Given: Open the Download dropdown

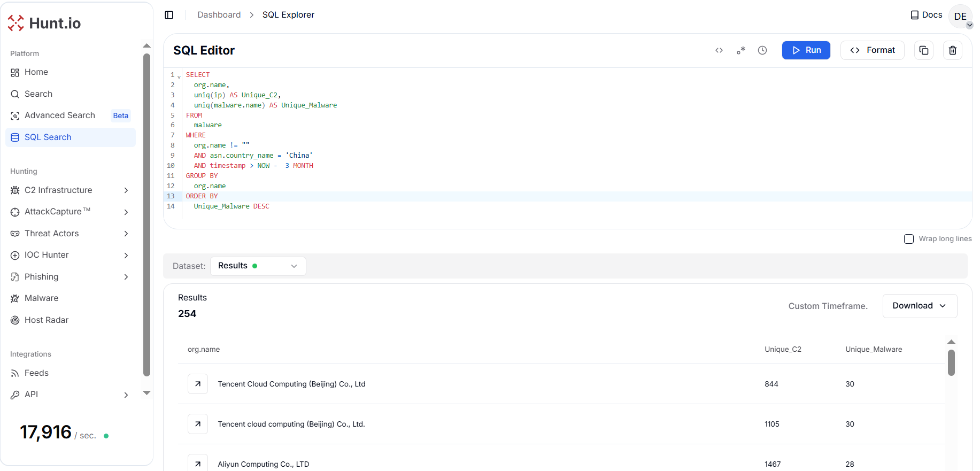Looking at the screenshot, I should (x=920, y=306).
